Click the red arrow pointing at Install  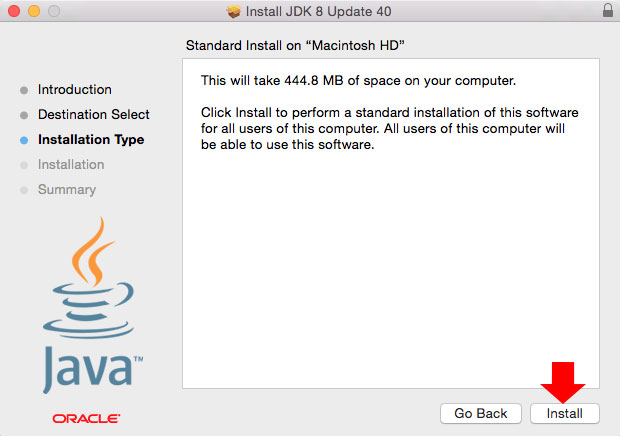coord(563,382)
